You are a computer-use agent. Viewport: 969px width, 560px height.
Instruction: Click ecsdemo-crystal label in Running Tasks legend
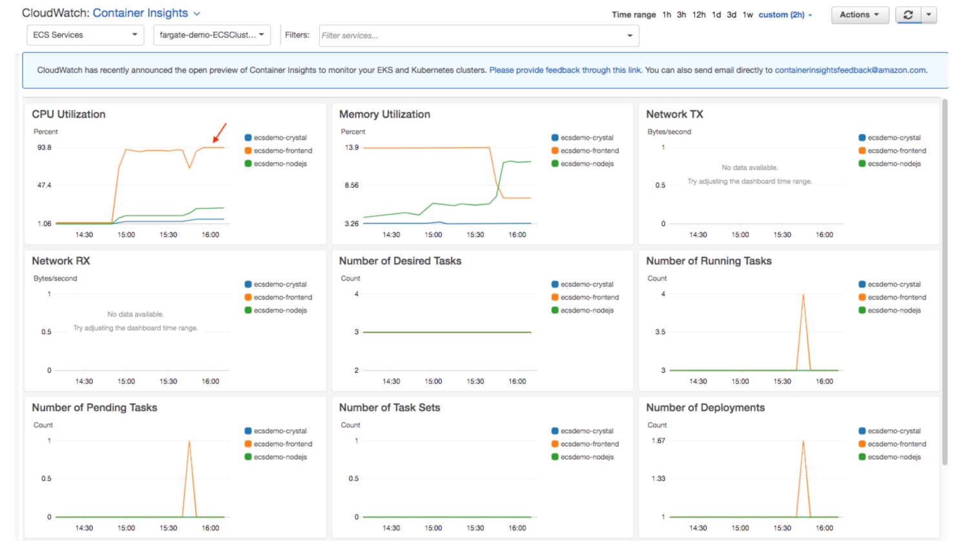coord(894,284)
